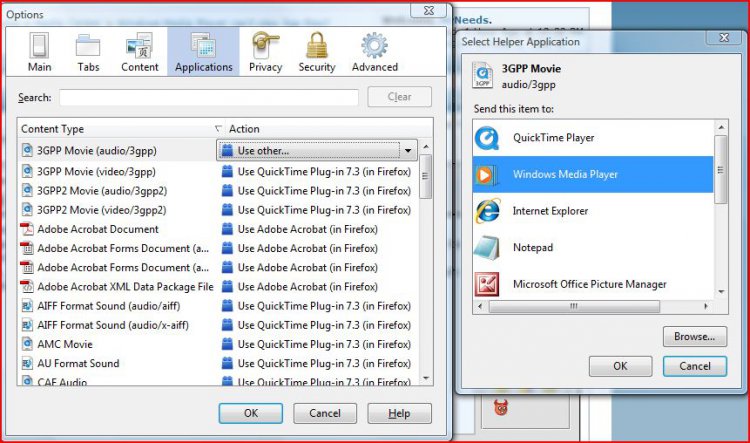
Task: Click Adobe Acrobat Document PDF icon
Action: (27, 229)
